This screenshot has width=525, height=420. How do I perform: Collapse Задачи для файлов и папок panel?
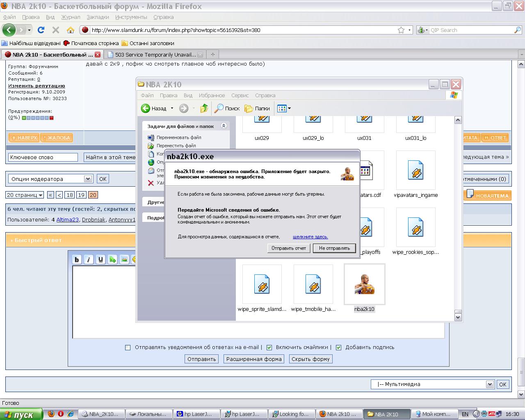224,126
